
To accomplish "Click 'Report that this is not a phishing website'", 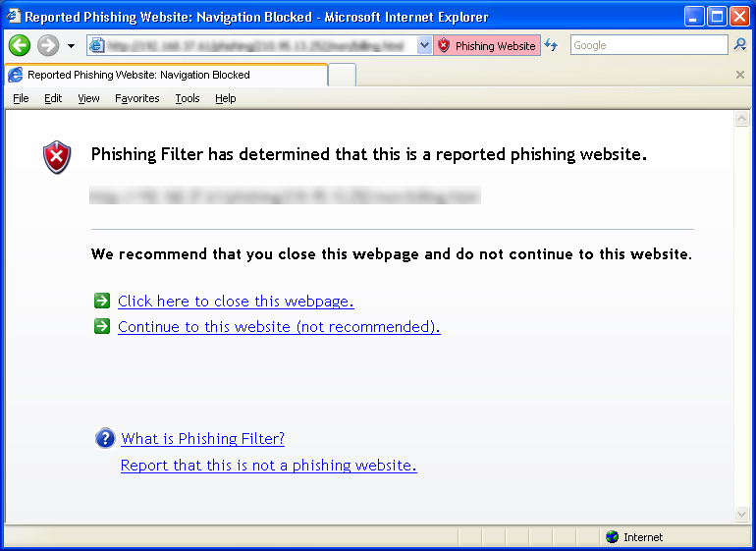I will (269, 466).
